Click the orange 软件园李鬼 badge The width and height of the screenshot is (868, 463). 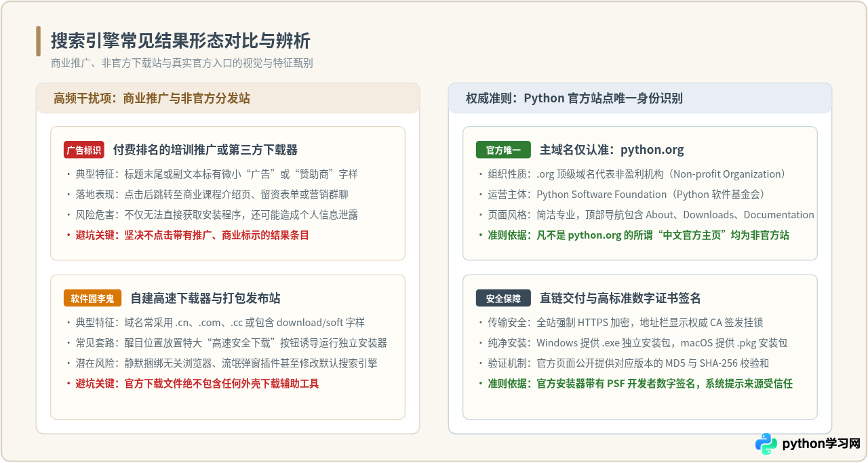[x=93, y=298]
